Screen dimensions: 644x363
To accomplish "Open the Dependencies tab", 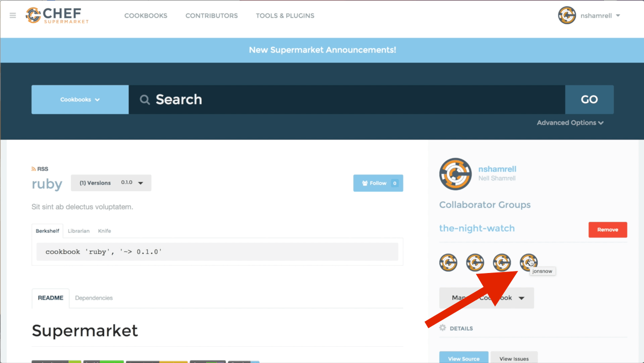I will coord(94,298).
